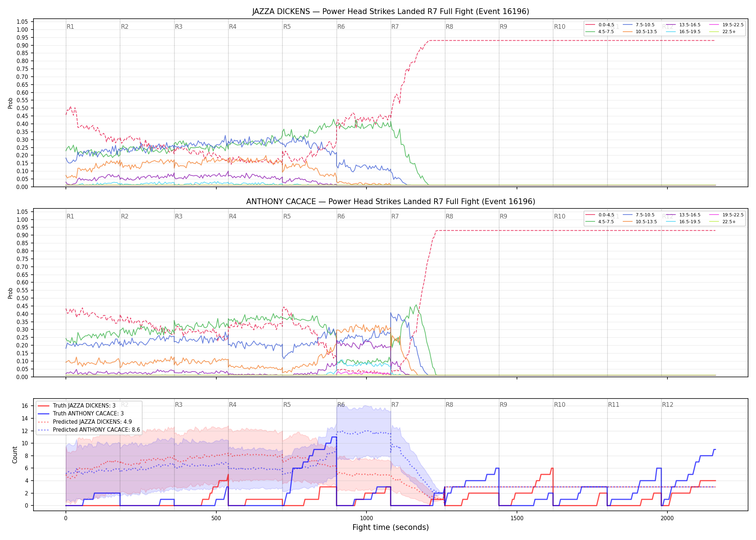Select the 4.5-7.5 legend entry in Dickens chart
This screenshot has height=540, width=756.
[600, 32]
